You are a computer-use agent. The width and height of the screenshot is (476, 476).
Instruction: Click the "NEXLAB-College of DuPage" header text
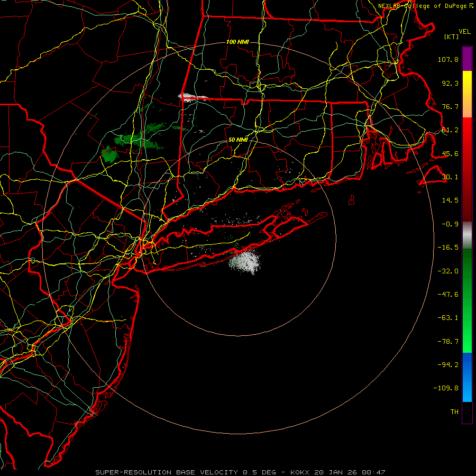click(423, 6)
